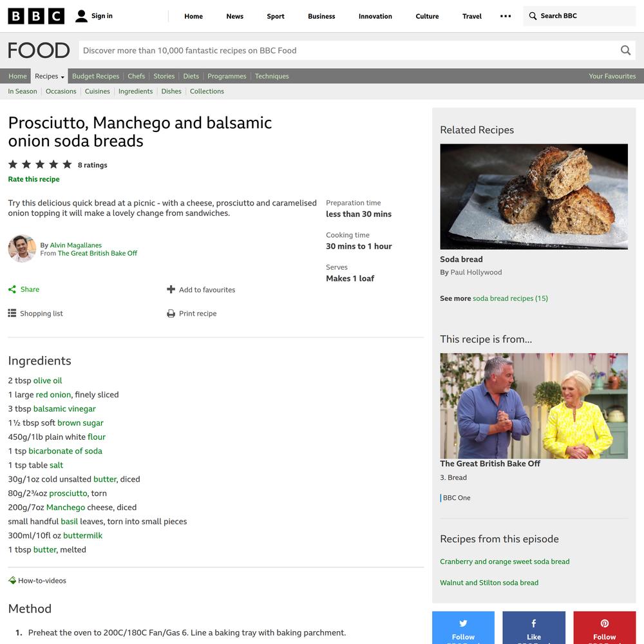The image size is (644, 644).
Task: Open the prosciutto ingredient link
Action: pyautogui.click(x=68, y=493)
